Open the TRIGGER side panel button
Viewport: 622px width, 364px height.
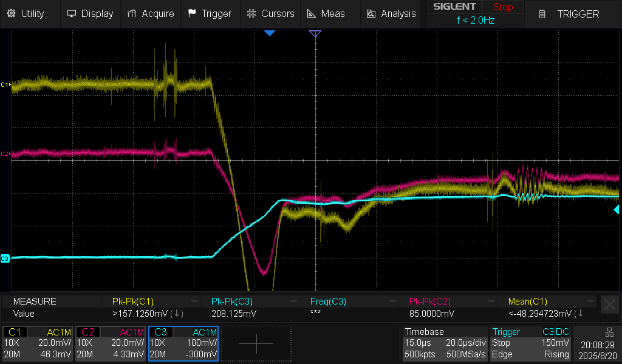coord(571,14)
